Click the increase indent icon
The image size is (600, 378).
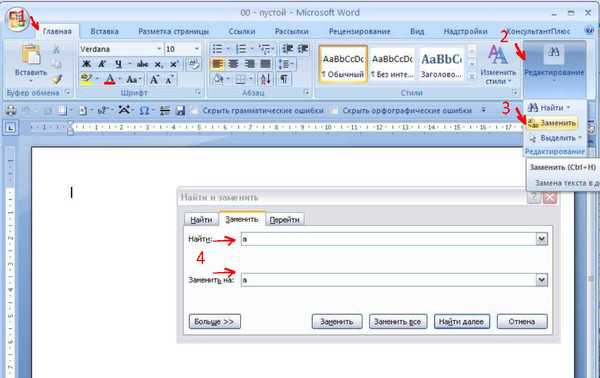303,49
